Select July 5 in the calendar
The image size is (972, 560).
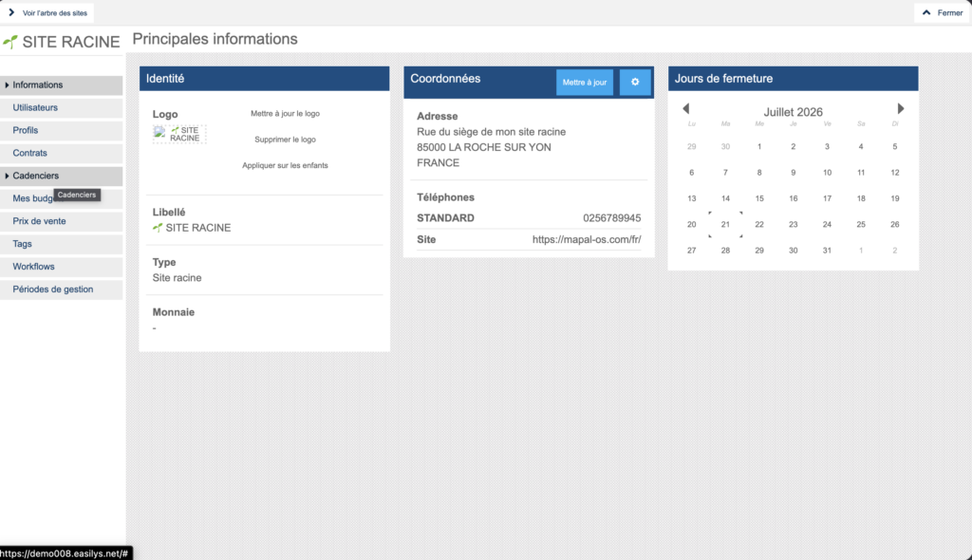coord(894,147)
